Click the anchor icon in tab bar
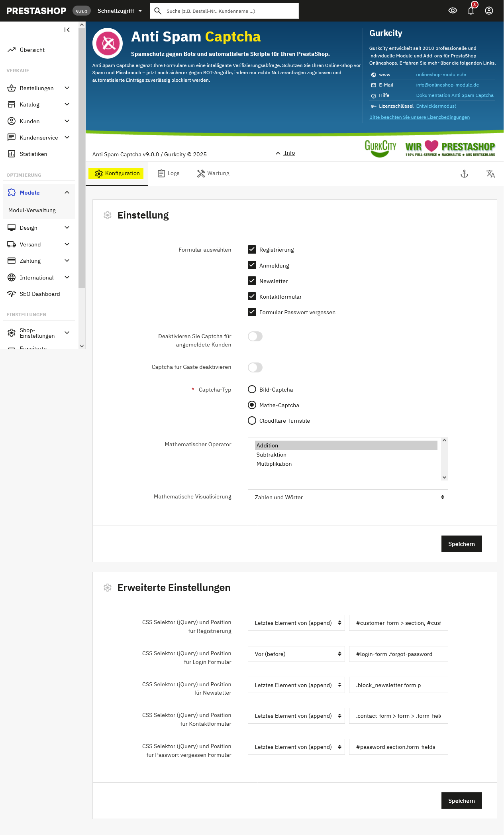 click(x=464, y=174)
